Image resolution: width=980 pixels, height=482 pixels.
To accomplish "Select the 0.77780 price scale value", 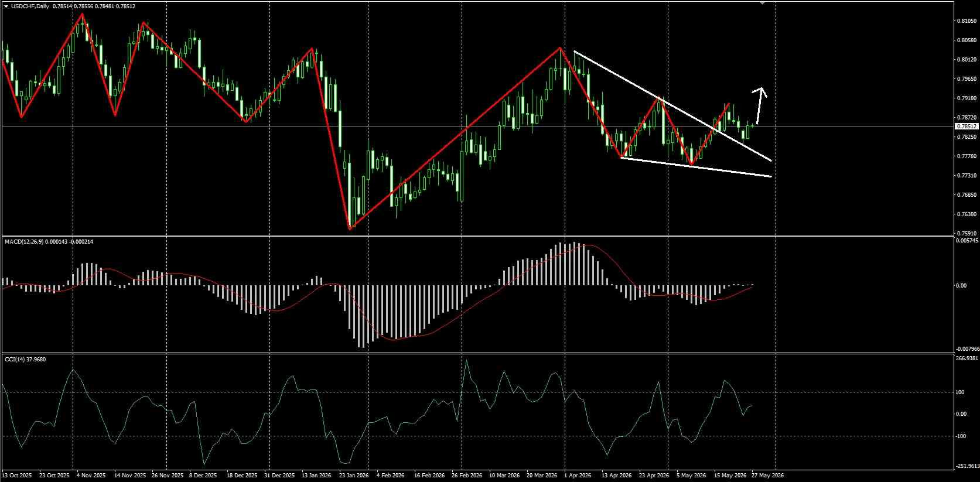I will (966, 156).
